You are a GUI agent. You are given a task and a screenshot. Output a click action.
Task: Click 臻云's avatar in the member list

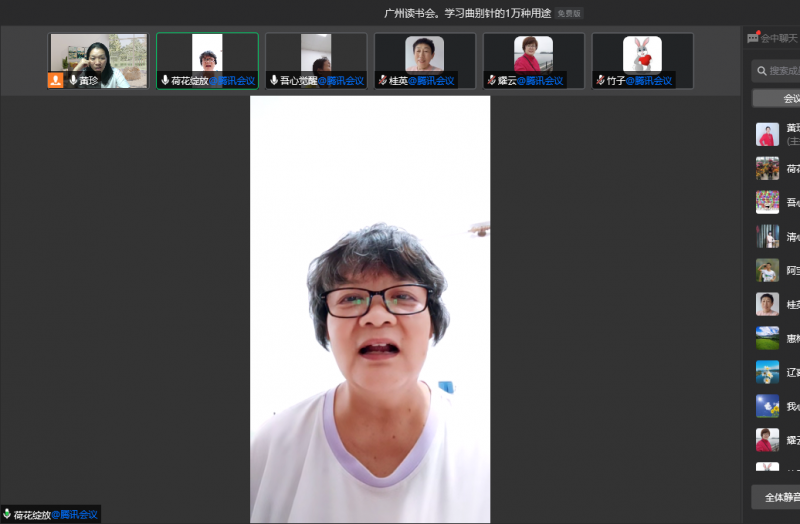pos(767,440)
